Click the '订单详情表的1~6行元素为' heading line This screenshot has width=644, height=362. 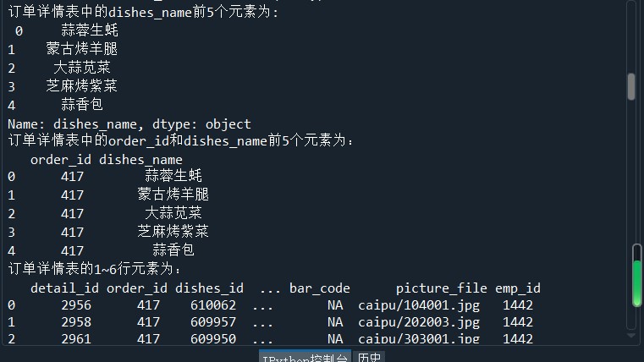pos(95,269)
